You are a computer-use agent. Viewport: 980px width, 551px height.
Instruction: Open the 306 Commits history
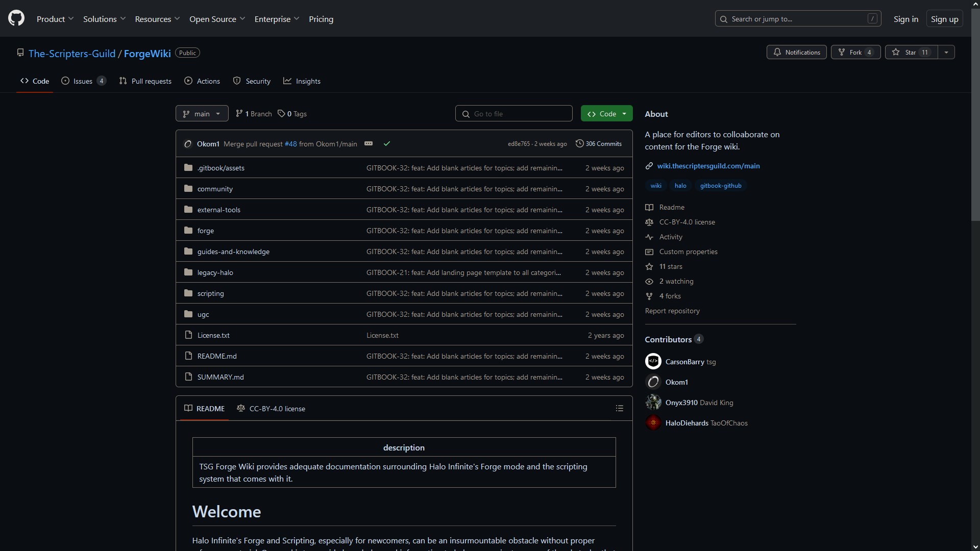(598, 143)
